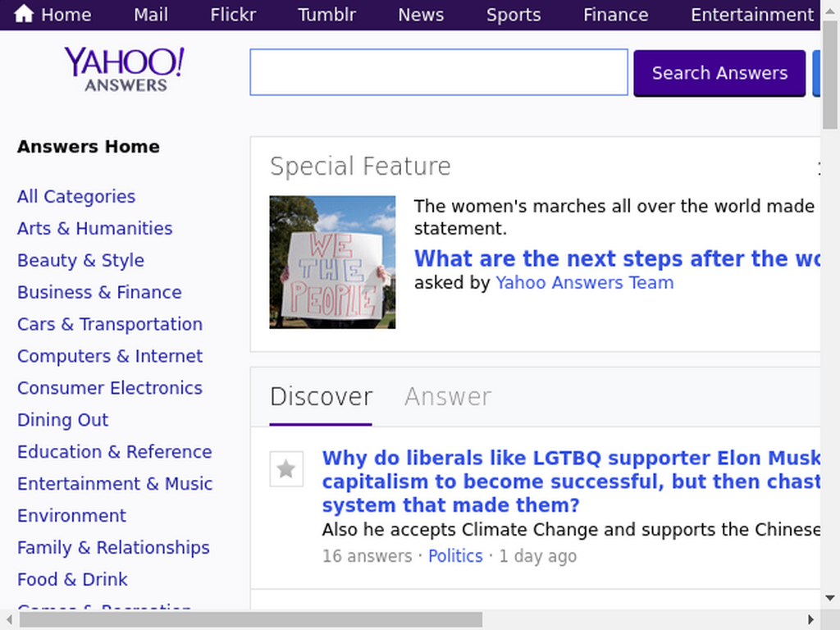
Task: Click the Home text link in top bar
Action: coord(66,15)
